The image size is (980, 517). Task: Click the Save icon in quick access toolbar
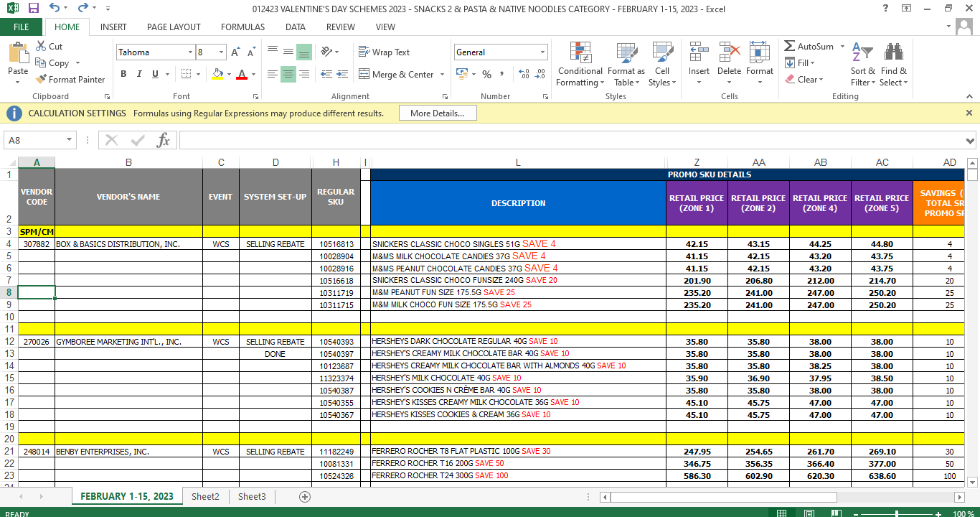33,9
